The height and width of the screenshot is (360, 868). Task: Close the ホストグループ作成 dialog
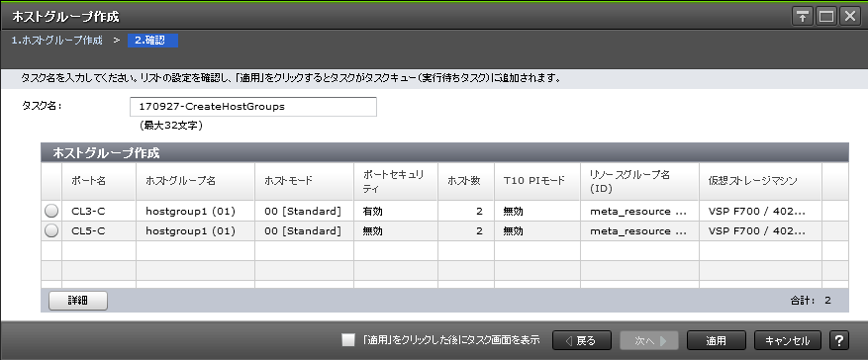point(850,17)
